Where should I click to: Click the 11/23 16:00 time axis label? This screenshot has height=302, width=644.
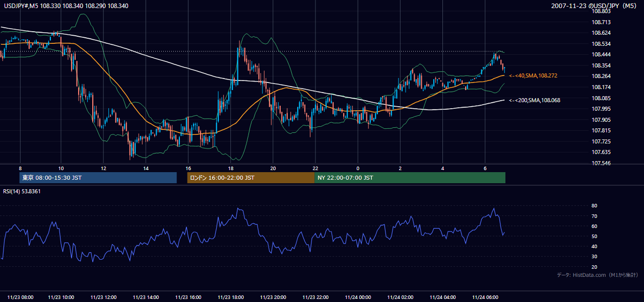(188, 297)
